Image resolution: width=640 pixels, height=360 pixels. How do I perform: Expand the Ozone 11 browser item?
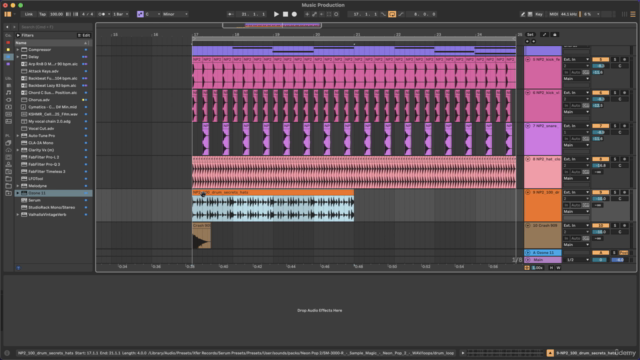tap(18, 193)
